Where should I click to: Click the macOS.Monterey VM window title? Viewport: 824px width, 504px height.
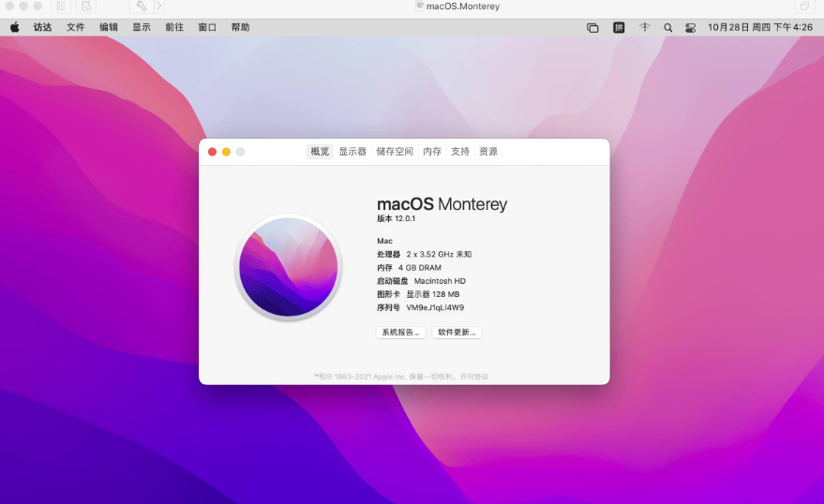[x=463, y=7]
